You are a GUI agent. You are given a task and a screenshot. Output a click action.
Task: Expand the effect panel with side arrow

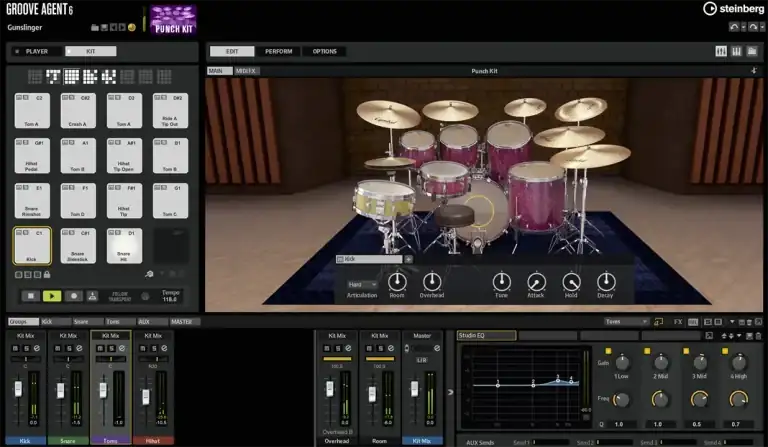click(450, 392)
